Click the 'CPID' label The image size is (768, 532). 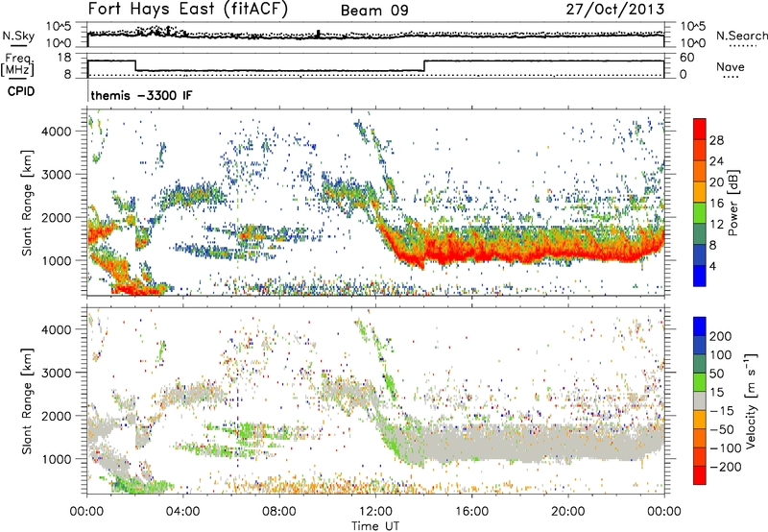click(x=21, y=91)
